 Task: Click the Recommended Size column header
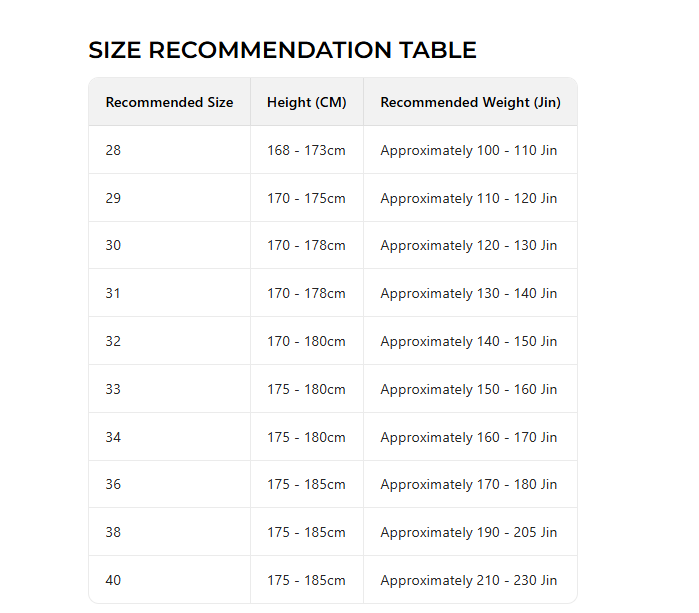coord(169,102)
